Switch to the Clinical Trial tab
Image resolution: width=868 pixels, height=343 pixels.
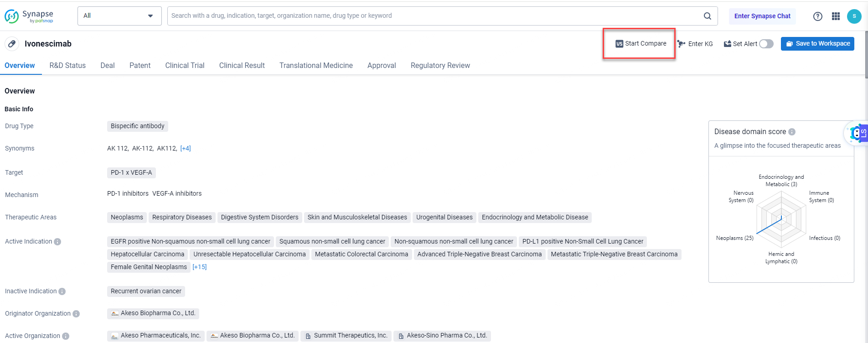point(185,65)
